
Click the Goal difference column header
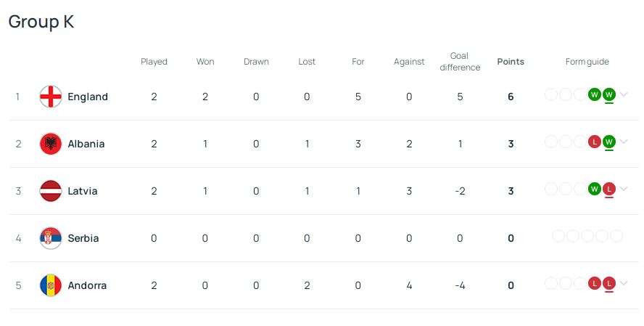pyautogui.click(x=460, y=62)
